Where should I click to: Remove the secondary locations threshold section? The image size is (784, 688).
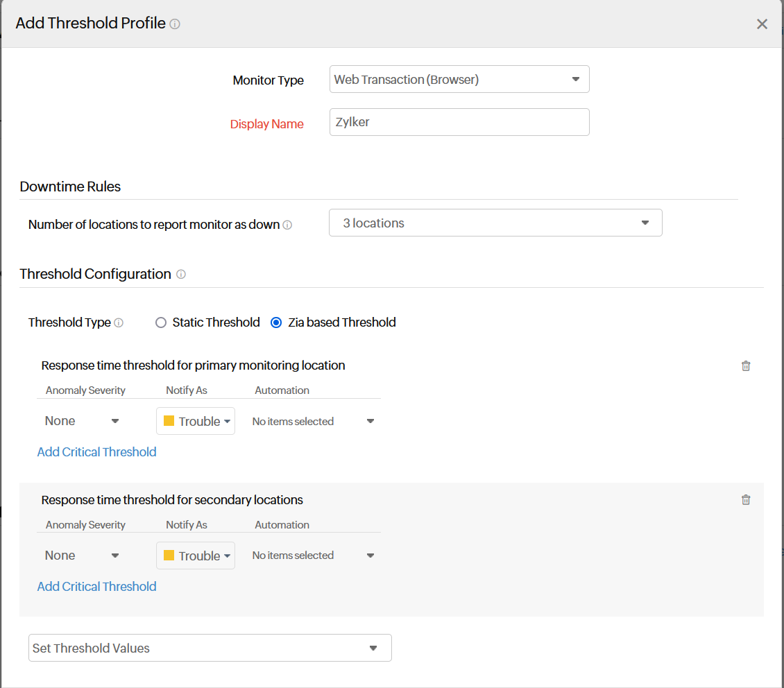tap(746, 499)
